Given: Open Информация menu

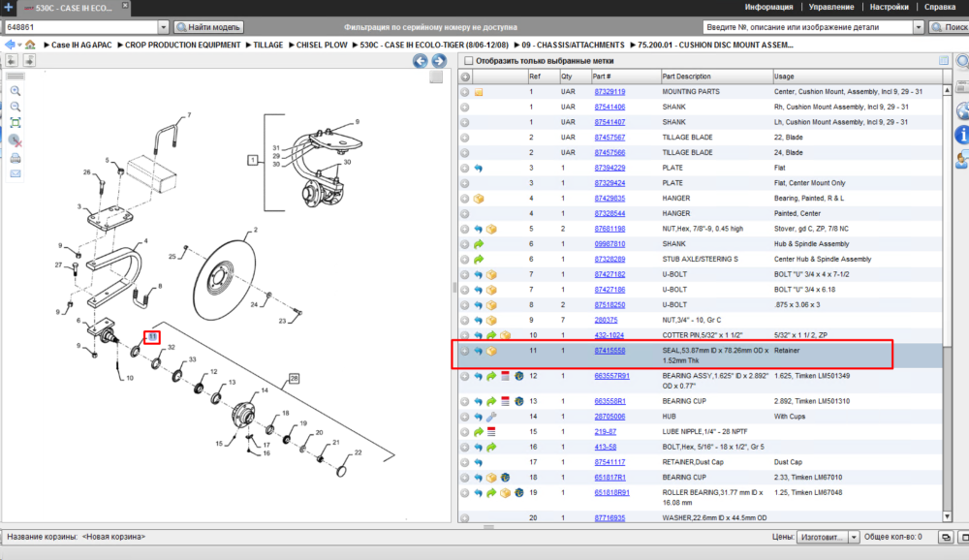Looking at the screenshot, I should 768,7.
